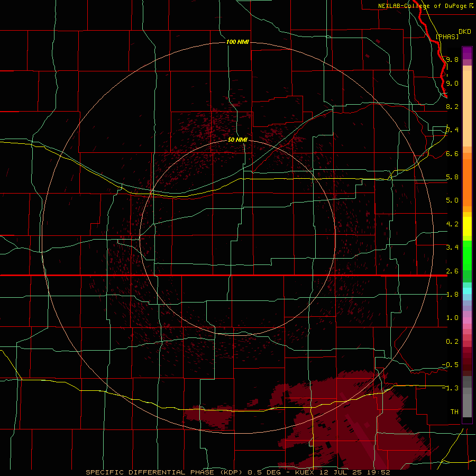This screenshot has width=476, height=476.
Task: Click the 5.0 scale value
Action: coord(452,200)
